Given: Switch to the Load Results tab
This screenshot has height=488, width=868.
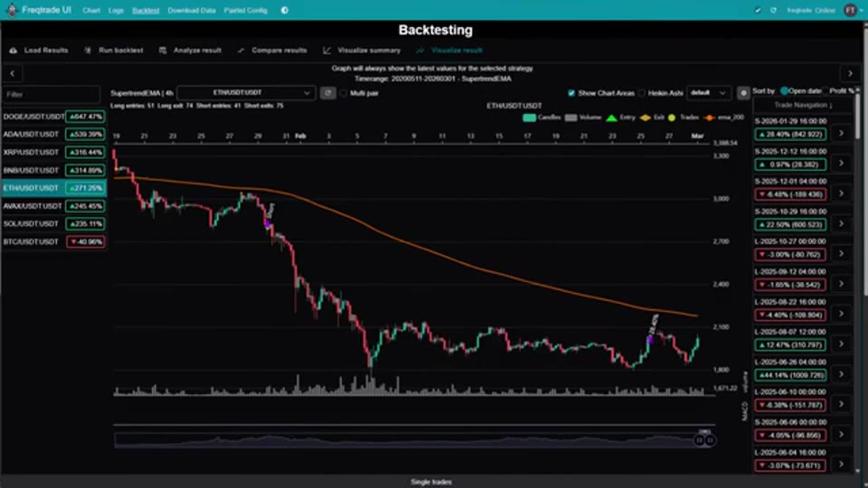Looking at the screenshot, I should pyautogui.click(x=39, y=51).
